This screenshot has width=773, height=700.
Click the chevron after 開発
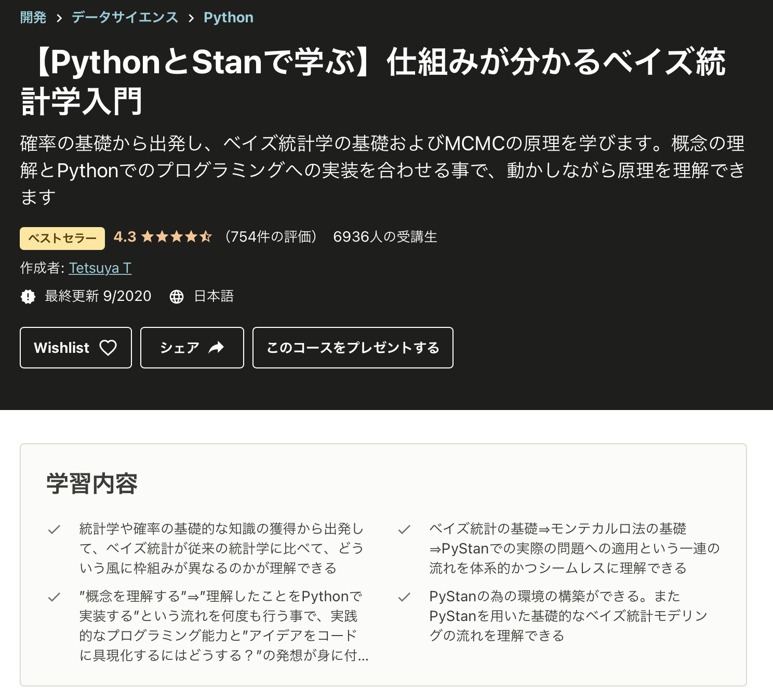(x=59, y=18)
